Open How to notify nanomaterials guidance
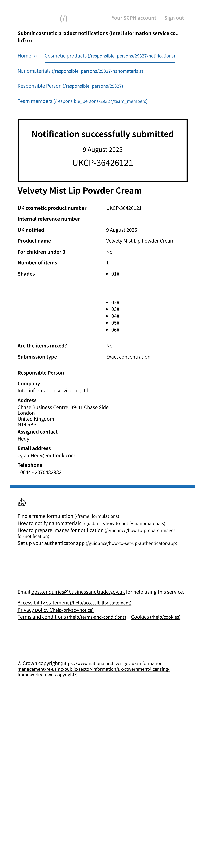This screenshot has width=205, height=868. (91, 523)
